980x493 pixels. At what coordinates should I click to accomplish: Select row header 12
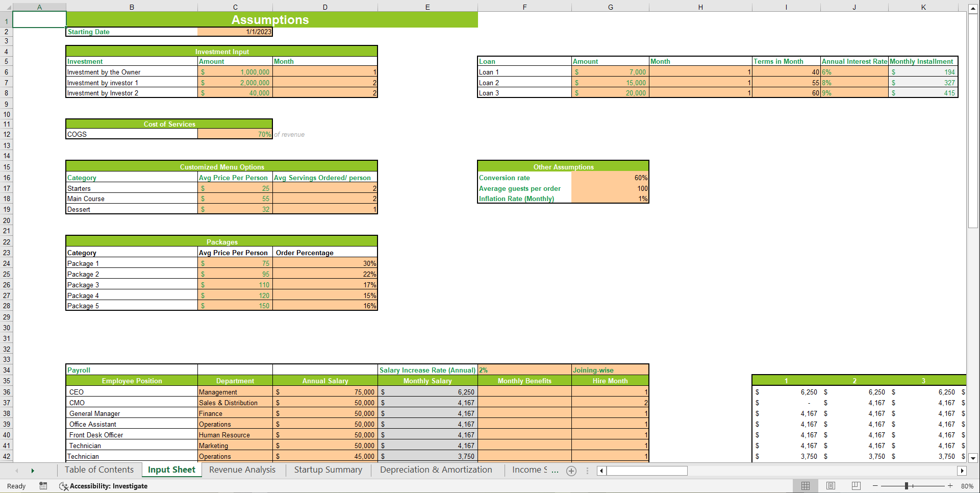7,134
